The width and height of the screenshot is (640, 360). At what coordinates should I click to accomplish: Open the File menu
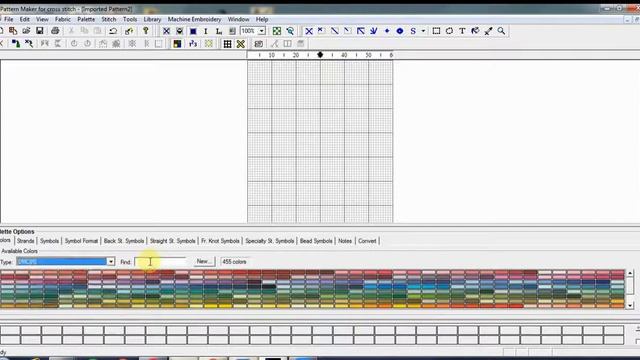tap(9, 19)
